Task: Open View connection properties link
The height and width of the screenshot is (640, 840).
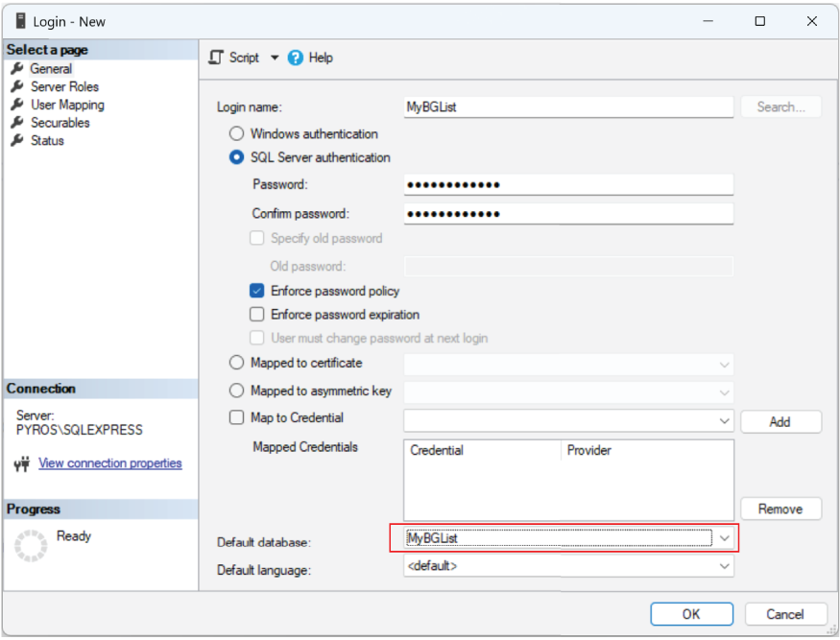Action: (109, 463)
